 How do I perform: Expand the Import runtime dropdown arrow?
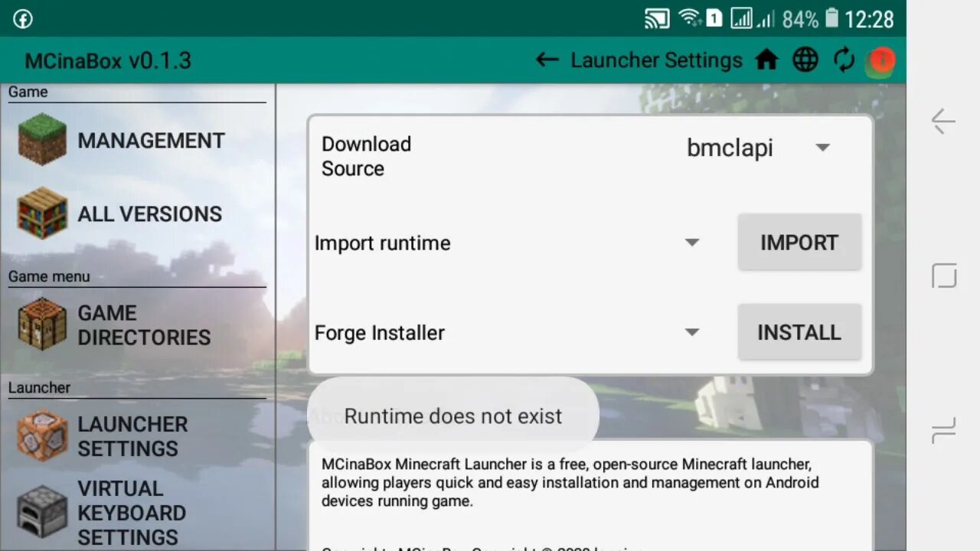[x=692, y=243]
